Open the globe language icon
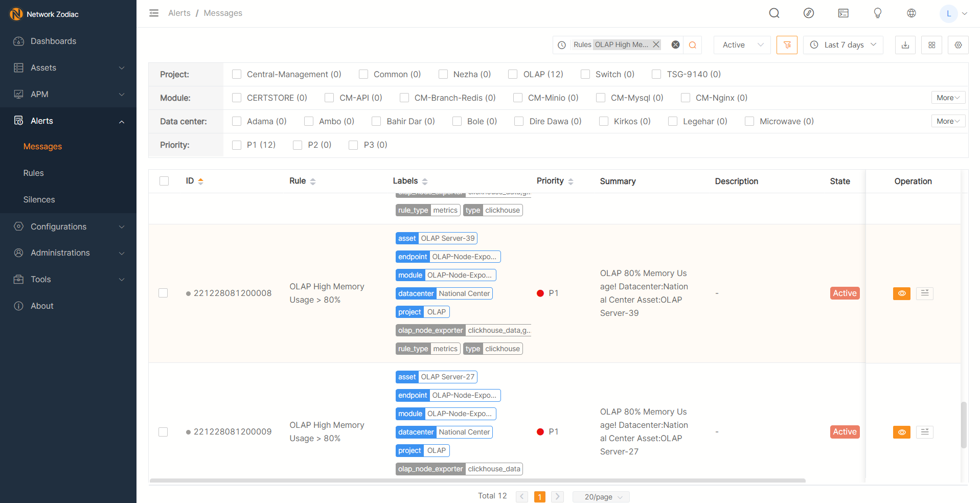The width and height of the screenshot is (980, 503). pyautogui.click(x=911, y=13)
